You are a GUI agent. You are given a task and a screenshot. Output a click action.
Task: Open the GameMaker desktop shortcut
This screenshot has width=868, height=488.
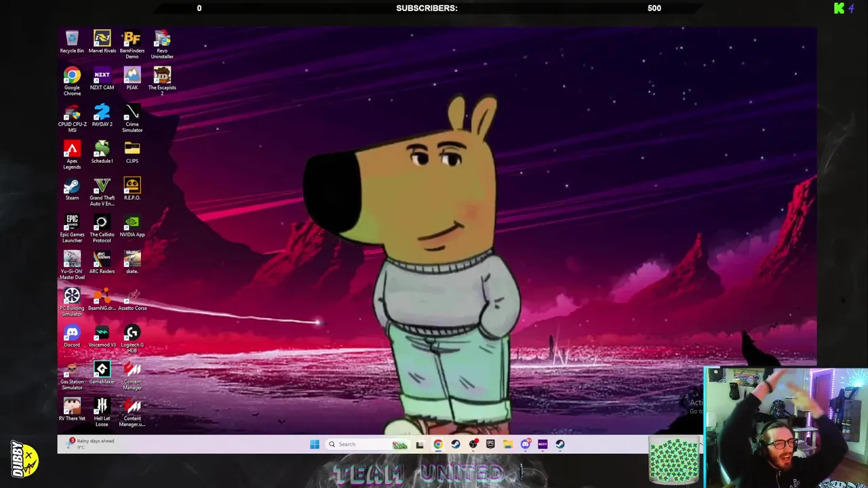[102, 372]
